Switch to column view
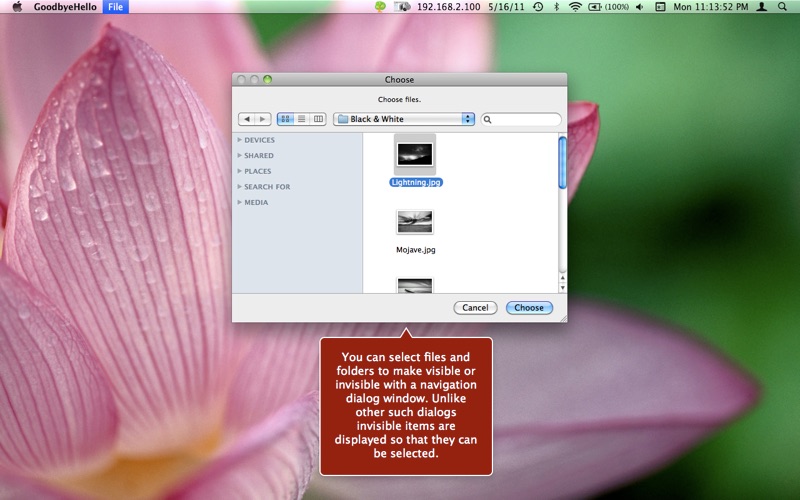Viewport: 800px width, 500px height. 318,119
